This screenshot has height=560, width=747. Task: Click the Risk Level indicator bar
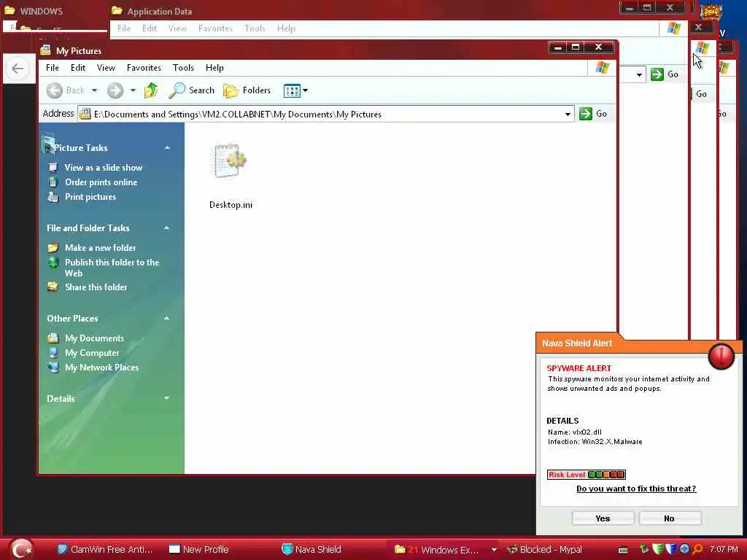(586, 474)
